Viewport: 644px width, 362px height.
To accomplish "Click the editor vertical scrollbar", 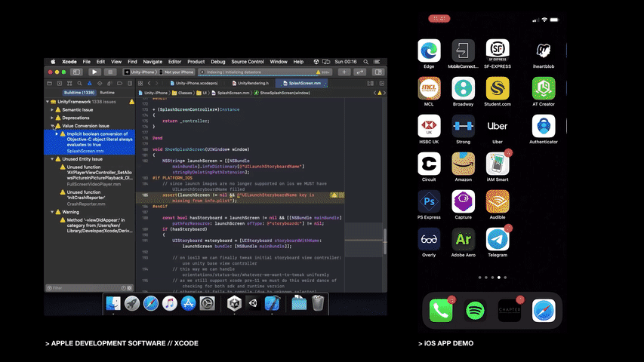I will point(385,241).
